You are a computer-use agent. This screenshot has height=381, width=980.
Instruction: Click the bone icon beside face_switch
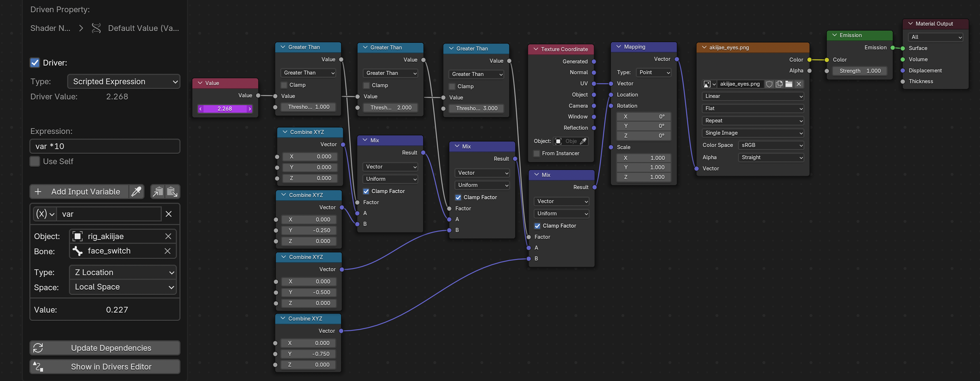tap(78, 251)
